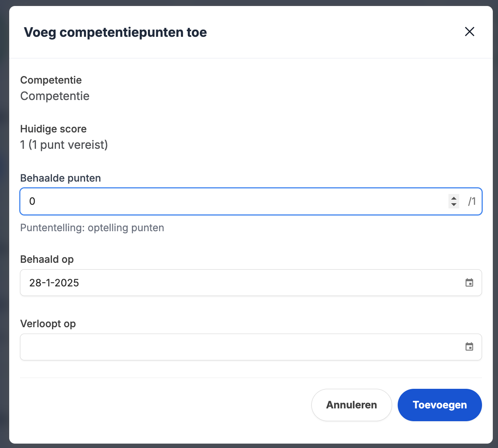Click the Puntentelling: optelling punten hint
The width and height of the screenshot is (498, 448).
tap(92, 228)
